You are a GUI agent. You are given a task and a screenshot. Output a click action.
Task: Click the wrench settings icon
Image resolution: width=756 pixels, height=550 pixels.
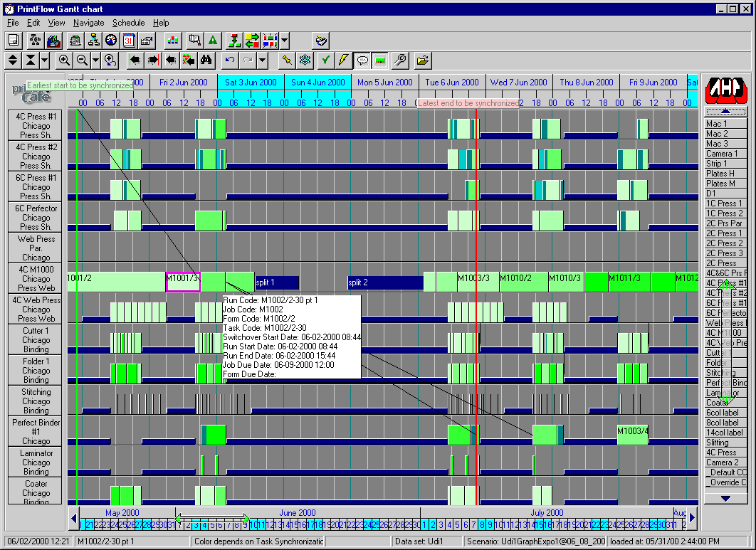pos(401,60)
